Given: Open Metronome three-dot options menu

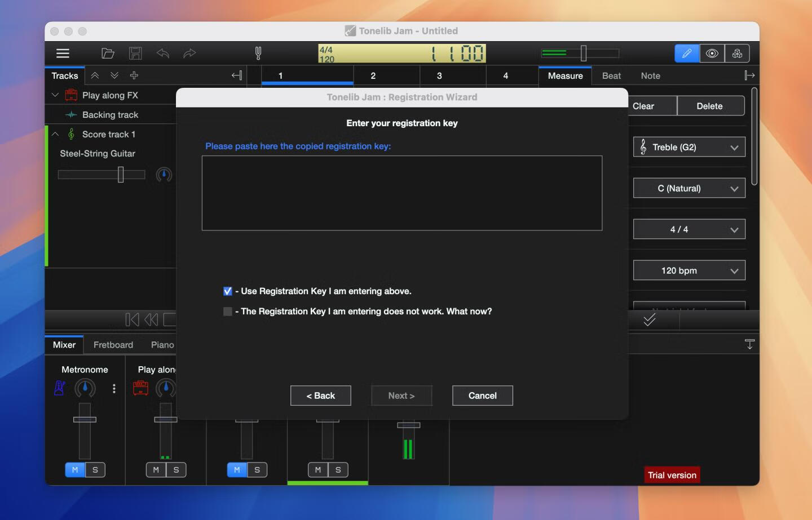Looking at the screenshot, I should pyautogui.click(x=114, y=388).
